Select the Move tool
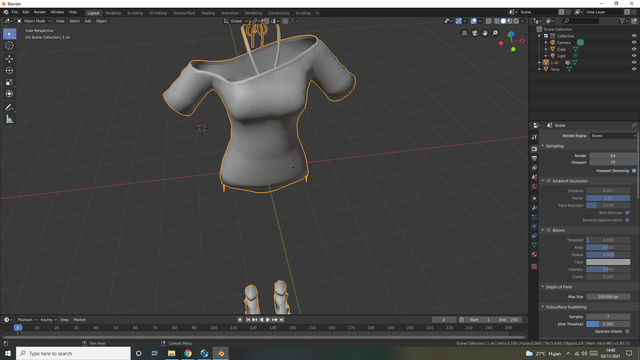Viewport: 640px width, 360px height. coord(9,59)
